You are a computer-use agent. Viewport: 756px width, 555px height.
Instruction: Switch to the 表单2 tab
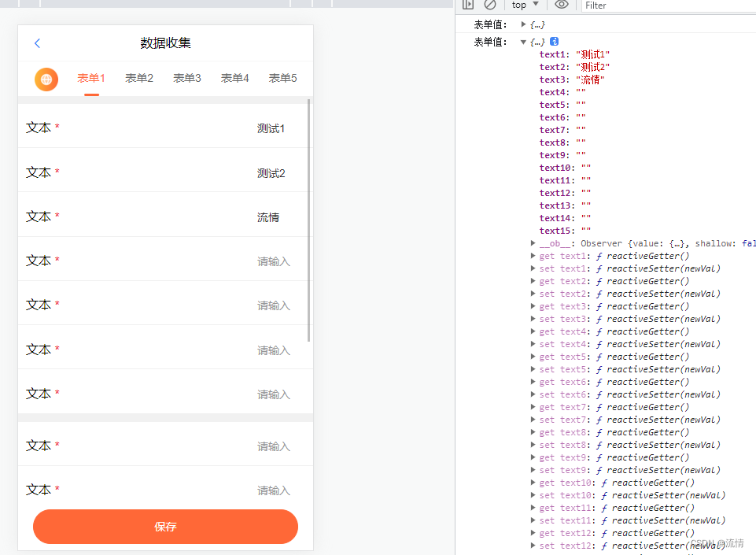pos(138,78)
